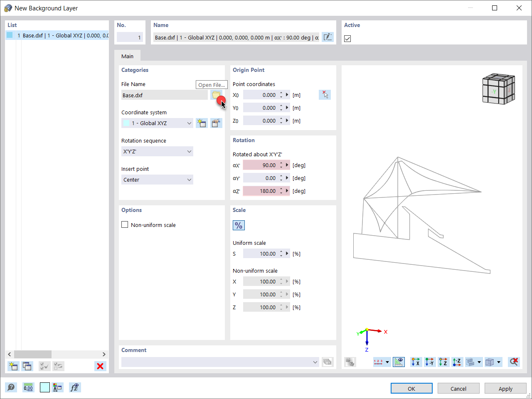Click the Name text field
The height and width of the screenshot is (399, 532).
(236, 37)
